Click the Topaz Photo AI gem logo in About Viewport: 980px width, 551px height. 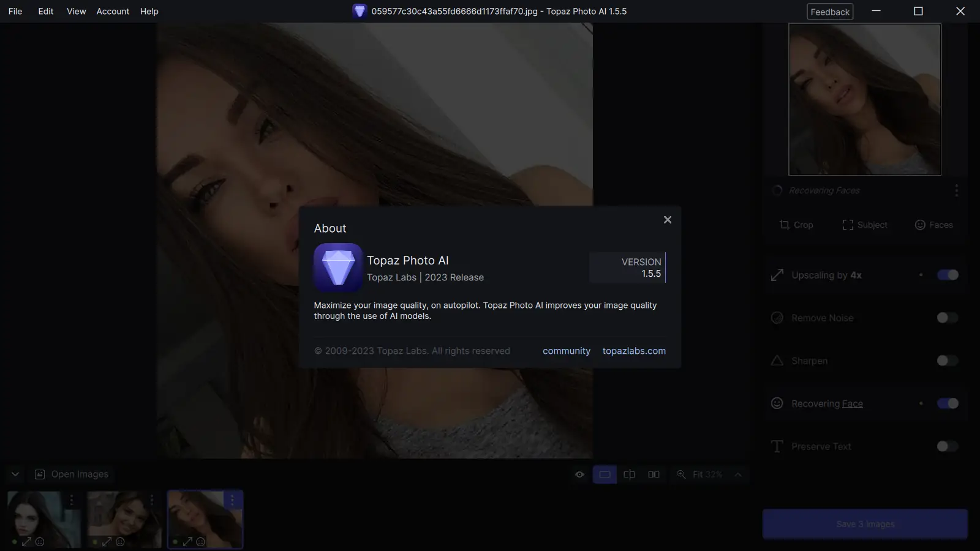click(338, 268)
